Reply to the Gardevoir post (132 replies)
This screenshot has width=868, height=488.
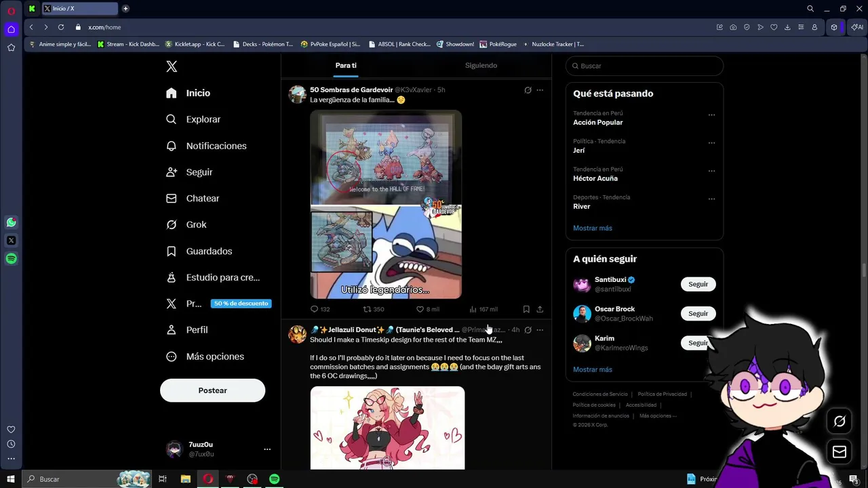click(320, 309)
